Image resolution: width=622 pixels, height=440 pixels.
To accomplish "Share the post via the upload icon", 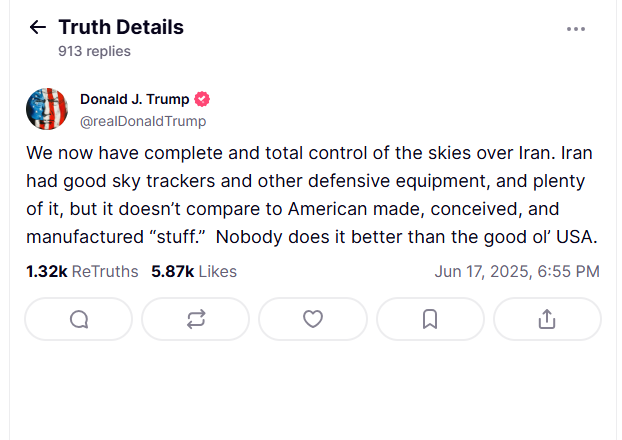I will [546, 319].
